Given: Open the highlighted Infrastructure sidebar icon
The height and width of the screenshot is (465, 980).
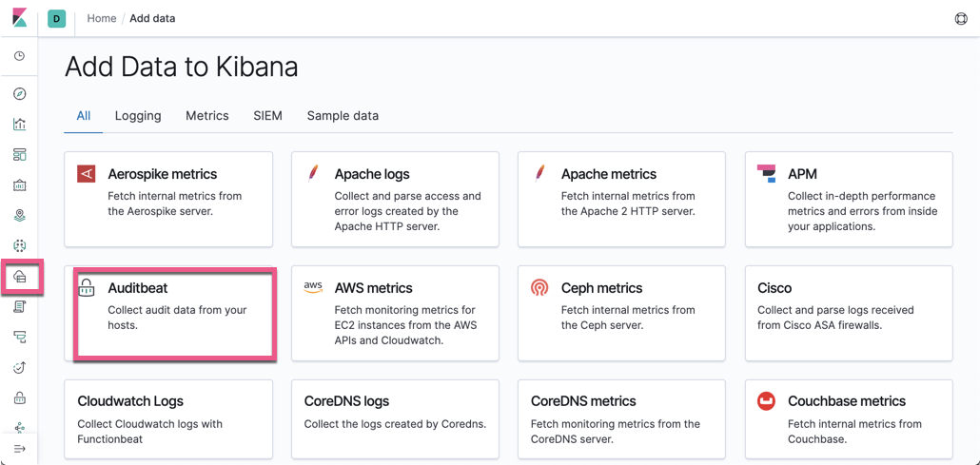Looking at the screenshot, I should 20,277.
